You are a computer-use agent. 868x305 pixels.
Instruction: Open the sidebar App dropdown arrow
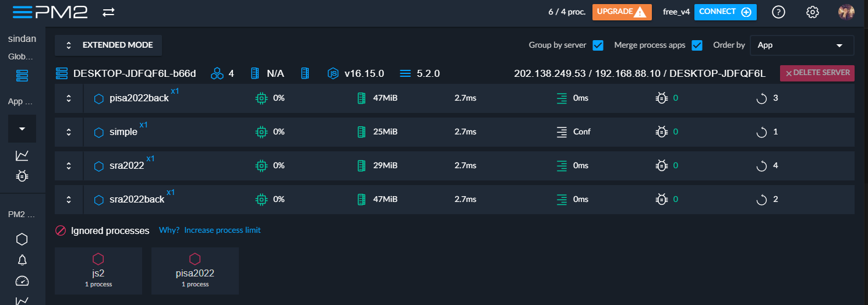[x=22, y=129]
